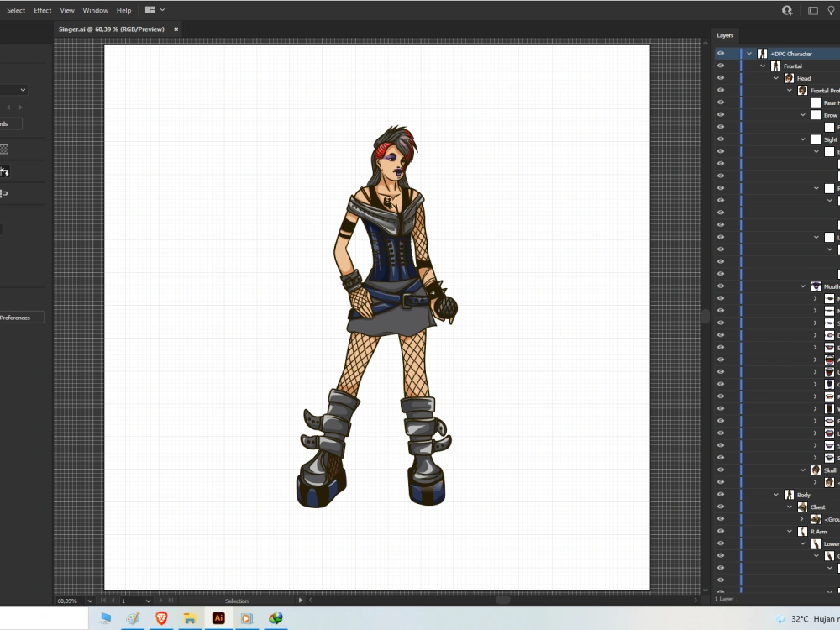Toggle visibility of +DPC Character layer
840x630 pixels.
tap(721, 54)
